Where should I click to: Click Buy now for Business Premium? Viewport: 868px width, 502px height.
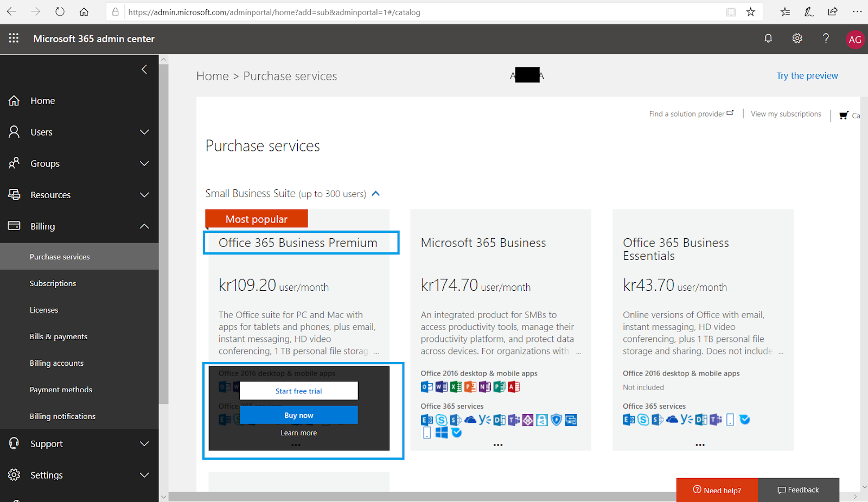298,415
